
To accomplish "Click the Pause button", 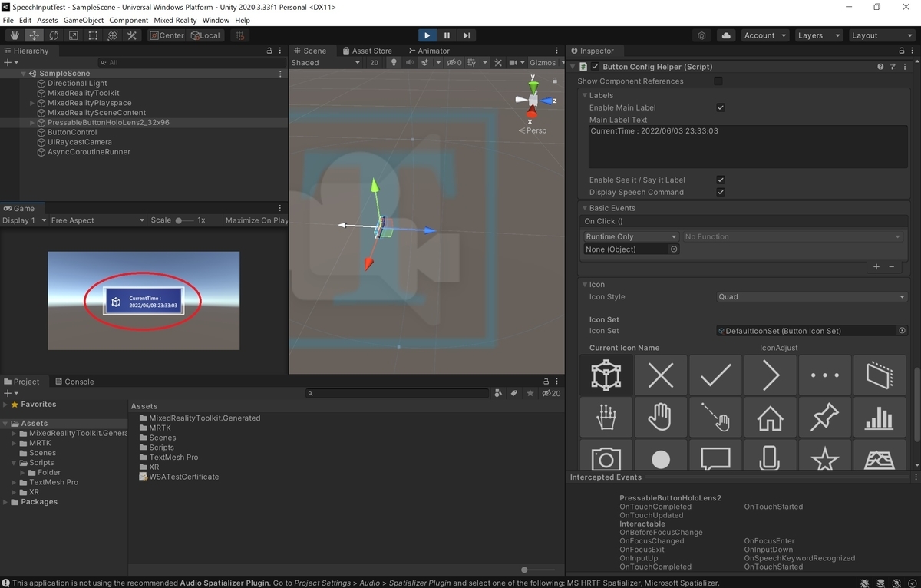I will [x=447, y=35].
